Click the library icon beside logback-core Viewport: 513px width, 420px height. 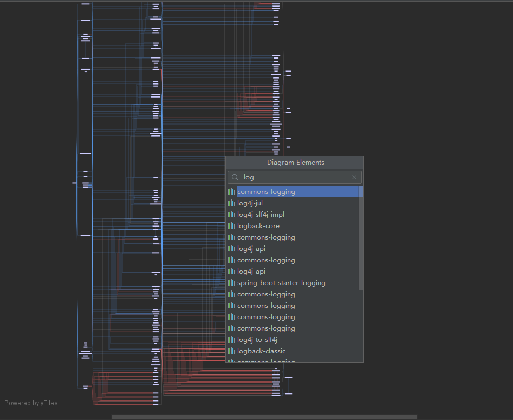click(x=231, y=226)
